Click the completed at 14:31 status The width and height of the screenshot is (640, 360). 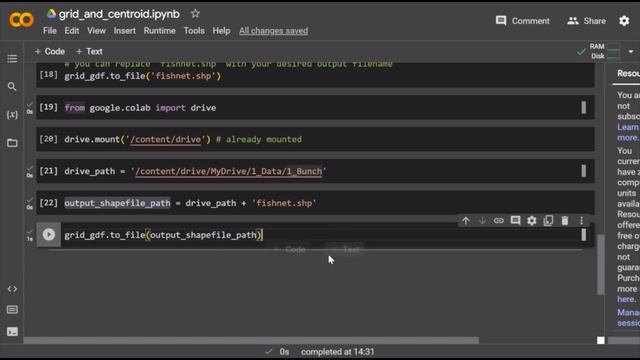[x=338, y=352]
